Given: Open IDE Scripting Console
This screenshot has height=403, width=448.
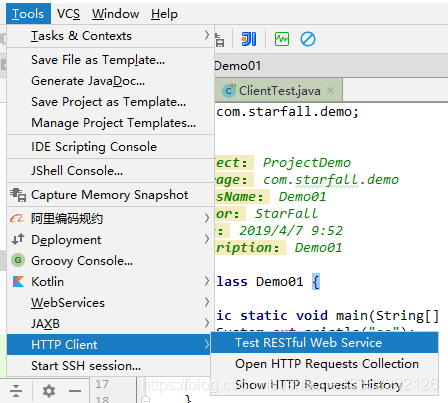Looking at the screenshot, I should 110,147.
